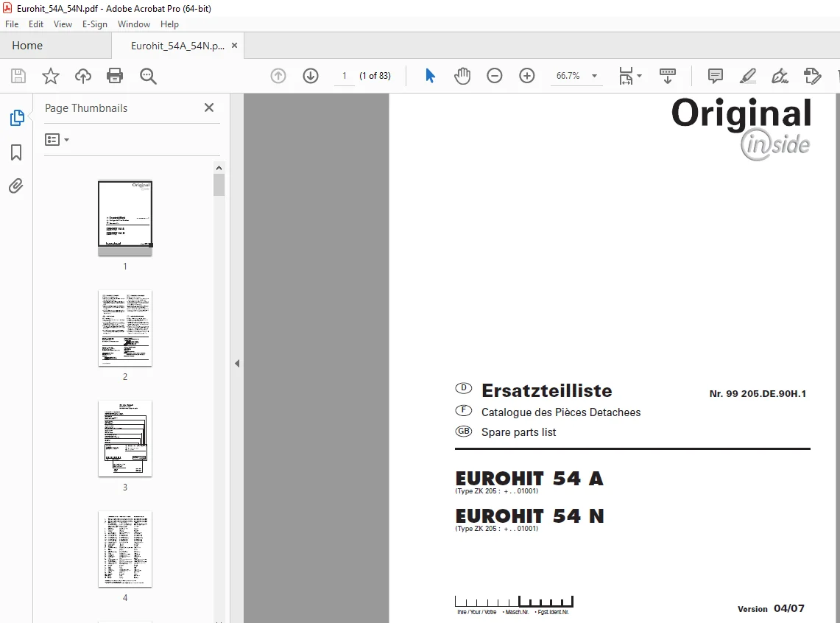Select page 1 thumbnail
The image size is (840, 623).
point(125,217)
